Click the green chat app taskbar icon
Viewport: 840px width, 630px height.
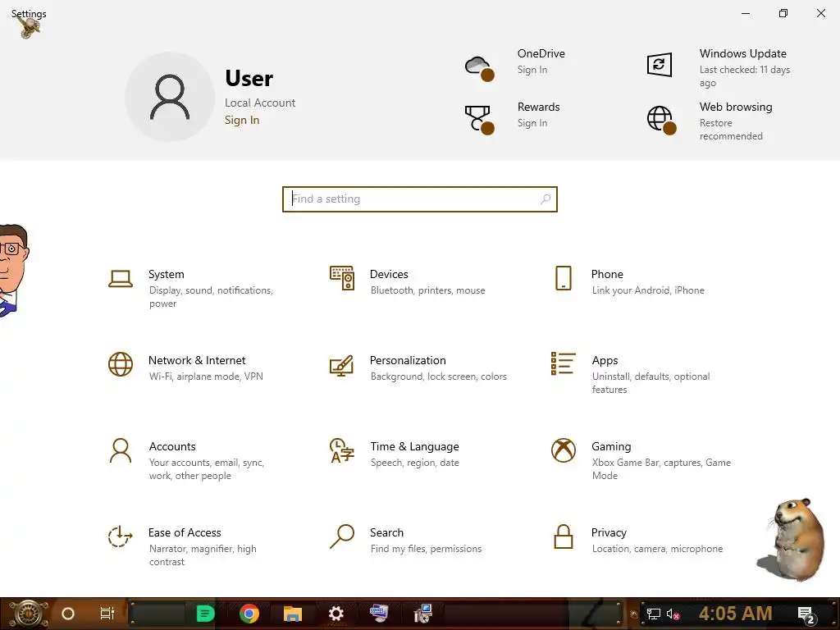pos(205,614)
